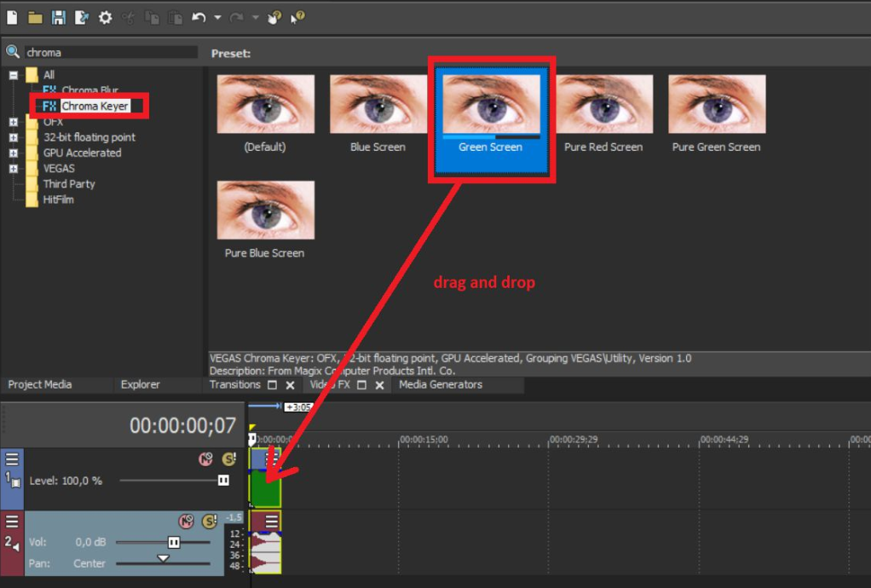Select Chroma Keyer in the plug-in tree
871x588 pixels.
(x=95, y=106)
